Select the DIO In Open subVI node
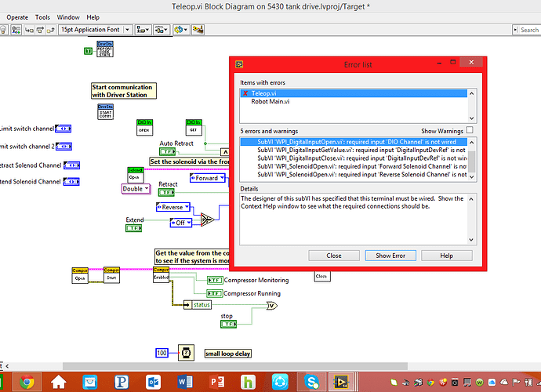Screen dimensions: 541x392 tap(144, 128)
